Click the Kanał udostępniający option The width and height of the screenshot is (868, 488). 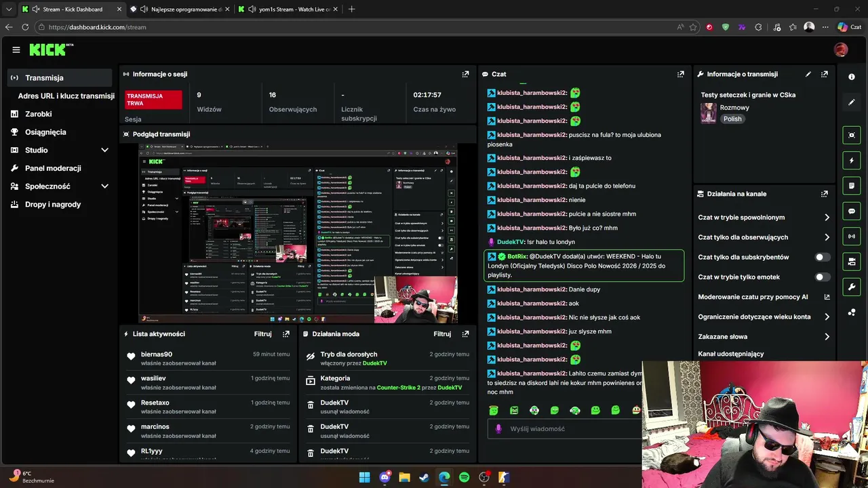(731, 354)
